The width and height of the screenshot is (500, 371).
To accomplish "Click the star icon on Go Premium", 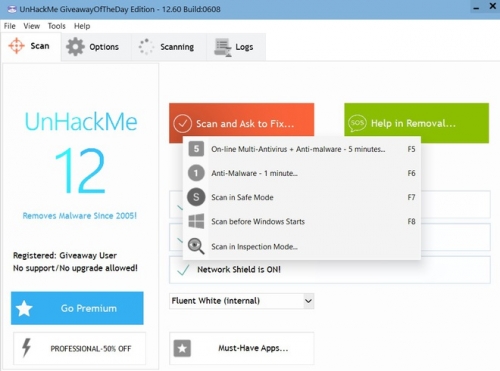I will (x=24, y=308).
